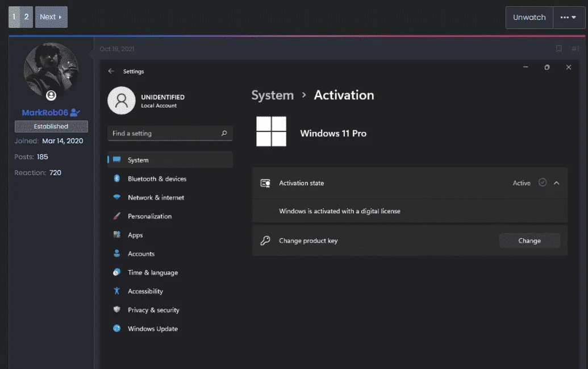Unwatch this thread
The height and width of the screenshot is (369, 588).
pos(529,17)
